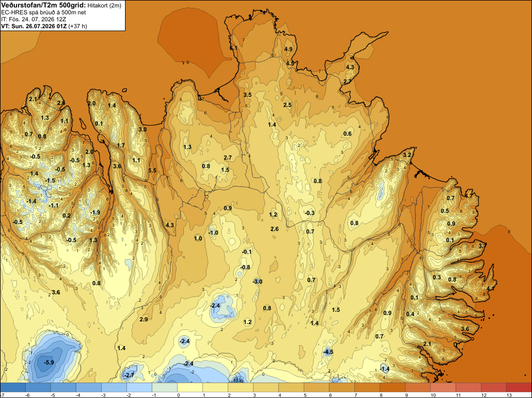Click the "2.5" temperature label
This screenshot has width=532, height=398.
click(x=287, y=105)
